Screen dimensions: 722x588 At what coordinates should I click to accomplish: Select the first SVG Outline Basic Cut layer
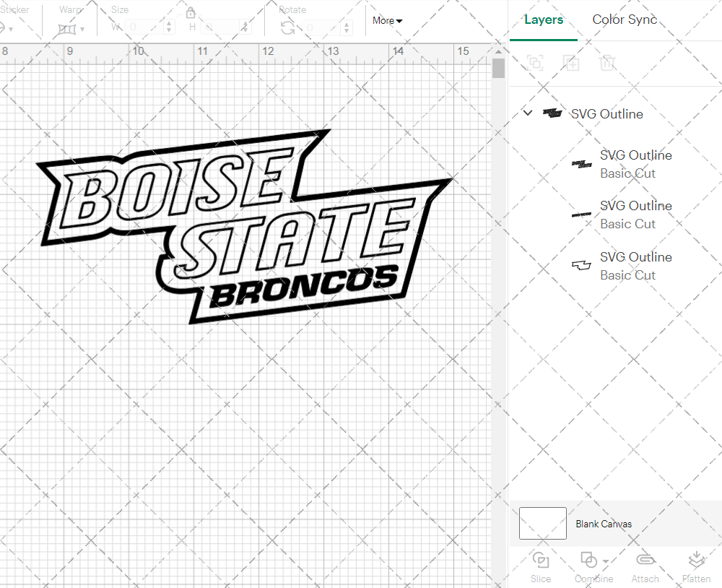tap(635, 164)
